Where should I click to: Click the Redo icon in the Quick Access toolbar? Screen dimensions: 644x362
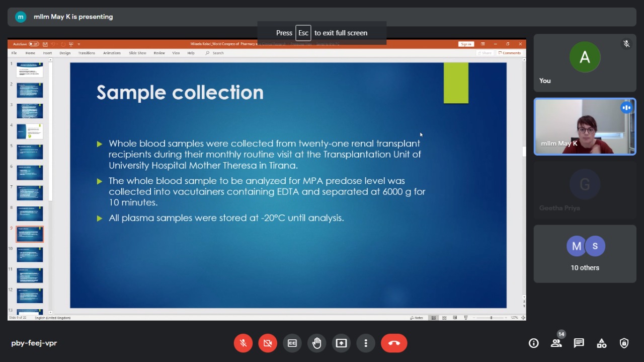(63, 44)
